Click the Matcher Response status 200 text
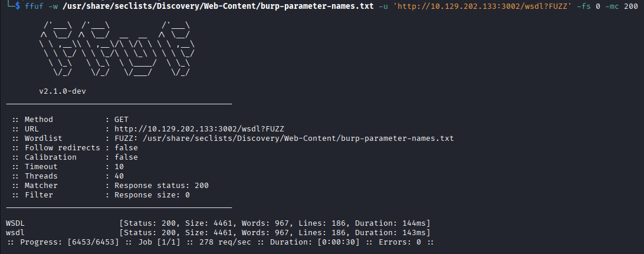Screen dimensions: 644x254 161,186
